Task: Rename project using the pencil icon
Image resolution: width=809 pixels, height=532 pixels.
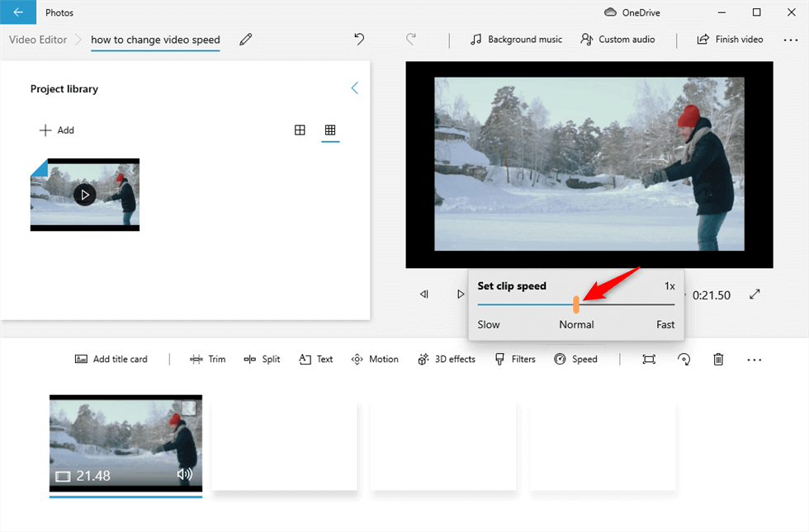Action: 246,40
